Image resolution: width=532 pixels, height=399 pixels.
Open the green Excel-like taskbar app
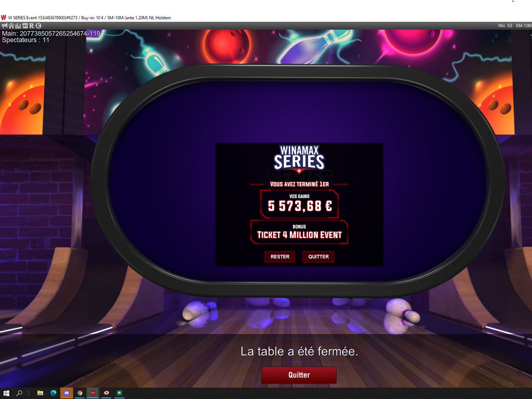click(119, 393)
